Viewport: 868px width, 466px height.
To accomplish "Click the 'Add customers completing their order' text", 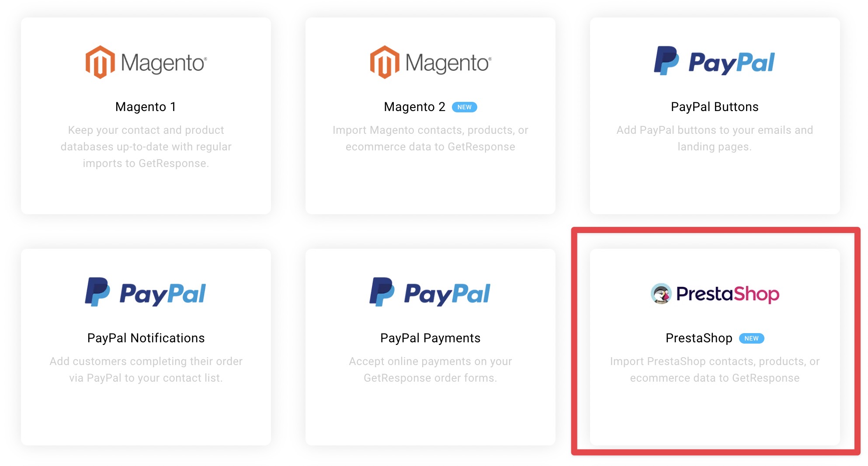I will click(146, 369).
